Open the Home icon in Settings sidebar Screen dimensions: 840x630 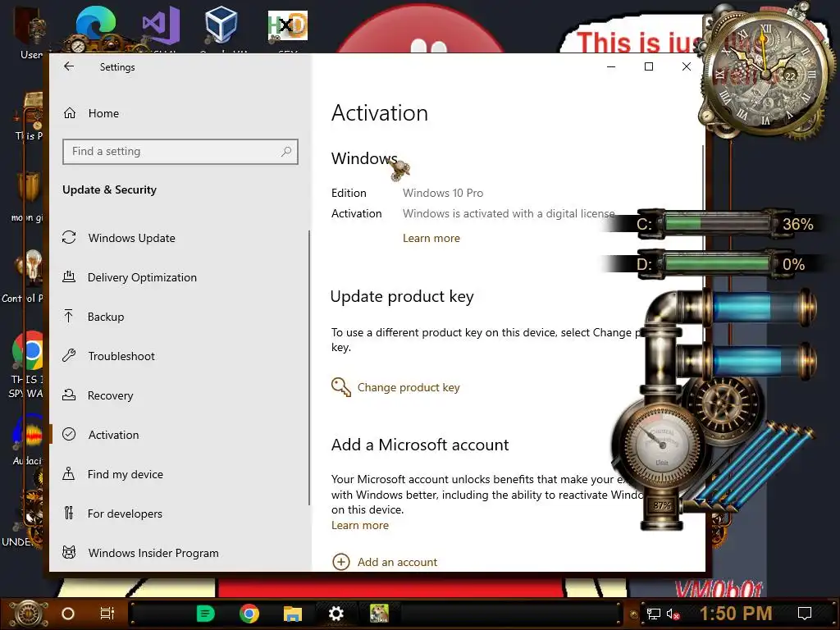tap(70, 113)
